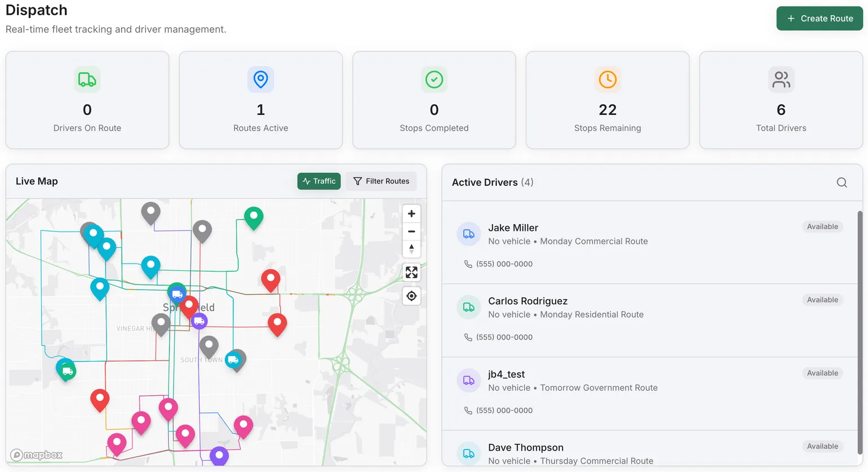The width and height of the screenshot is (868, 472).
Task: Locate my position on the map
Action: click(411, 296)
